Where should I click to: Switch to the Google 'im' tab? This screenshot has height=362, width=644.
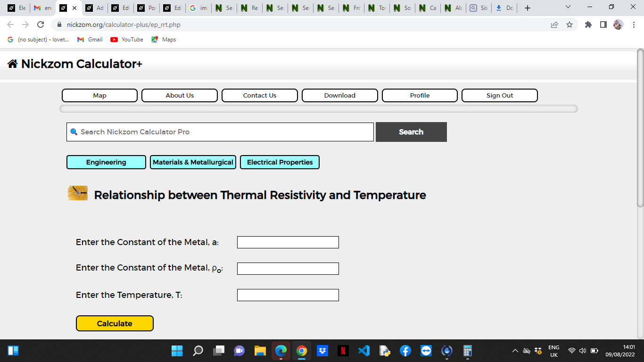(x=198, y=8)
